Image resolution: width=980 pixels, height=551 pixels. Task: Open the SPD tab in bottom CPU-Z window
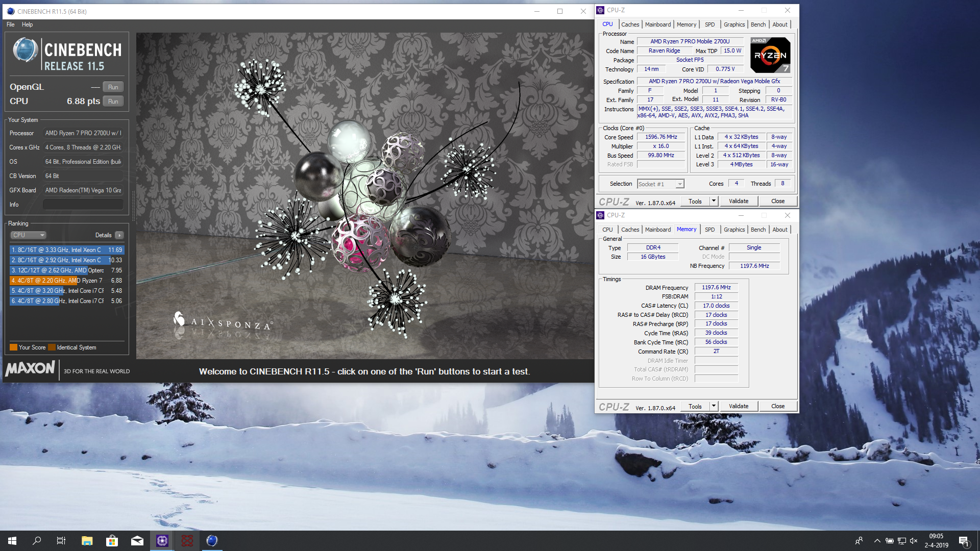(709, 230)
